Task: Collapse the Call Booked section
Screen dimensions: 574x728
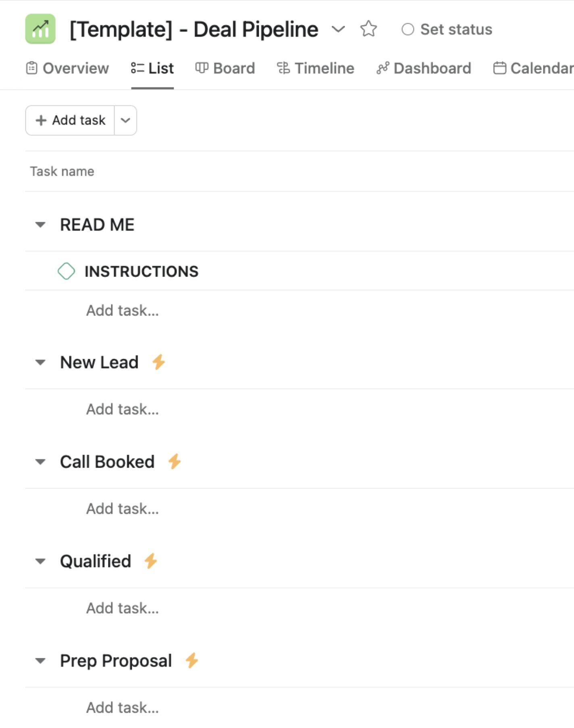Action: point(40,462)
